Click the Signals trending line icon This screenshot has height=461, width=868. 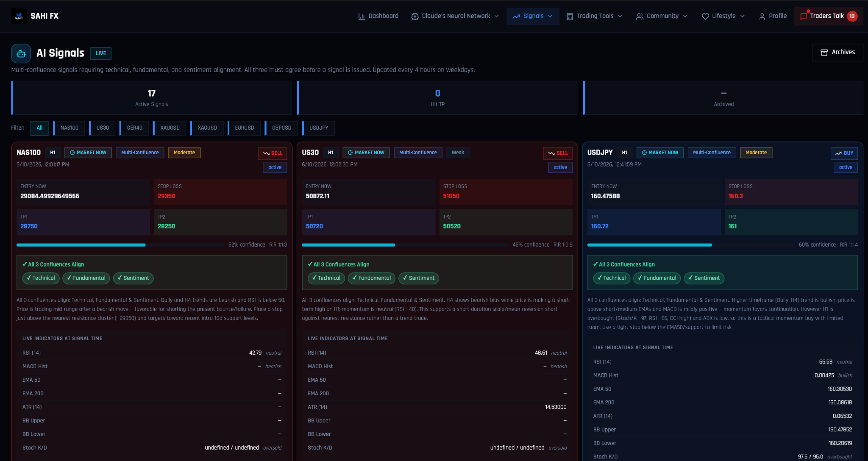click(516, 17)
